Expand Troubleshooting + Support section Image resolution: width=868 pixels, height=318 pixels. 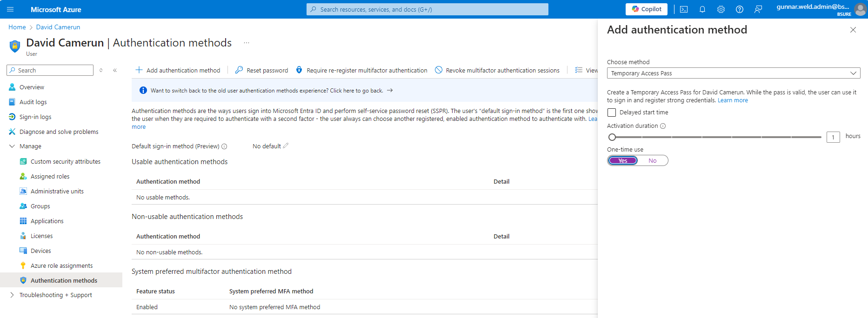pos(12,295)
